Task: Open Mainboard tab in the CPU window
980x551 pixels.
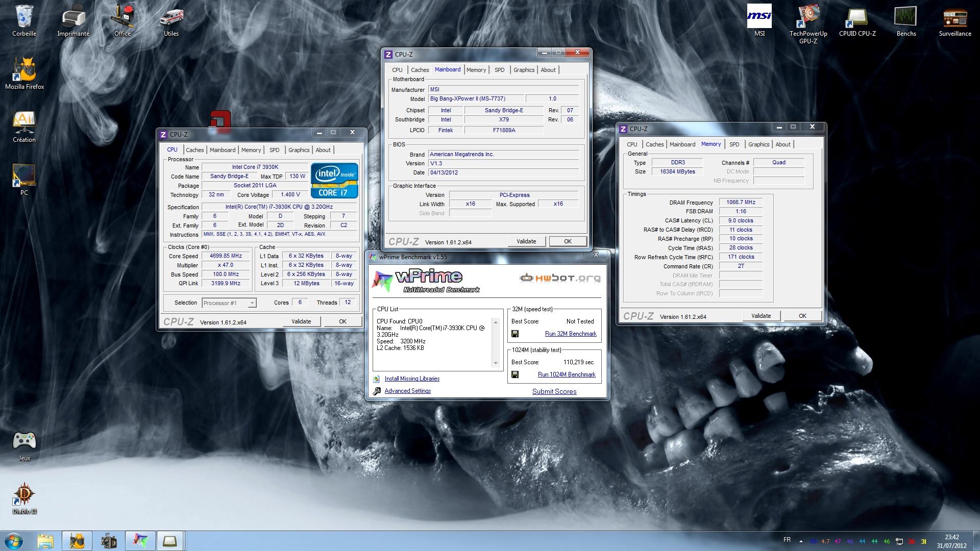Action: 223,150
